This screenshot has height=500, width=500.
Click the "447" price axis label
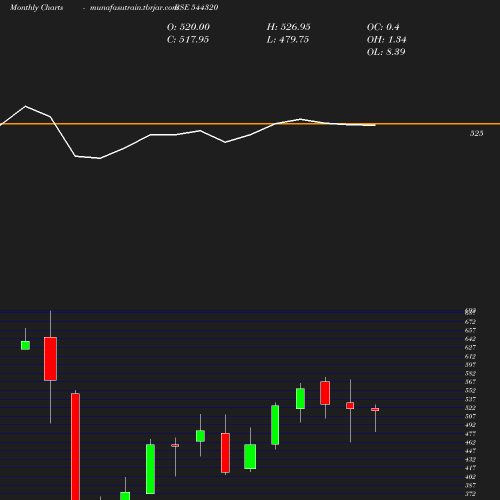coord(470,451)
